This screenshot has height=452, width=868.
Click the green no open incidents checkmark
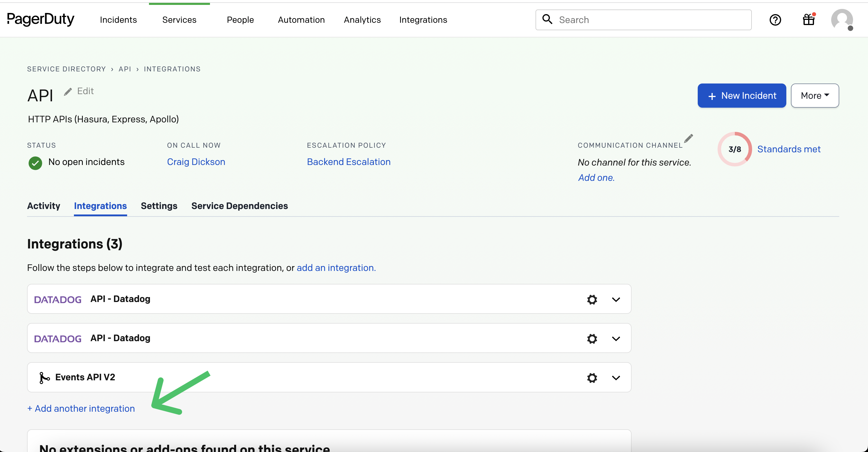pyautogui.click(x=35, y=163)
